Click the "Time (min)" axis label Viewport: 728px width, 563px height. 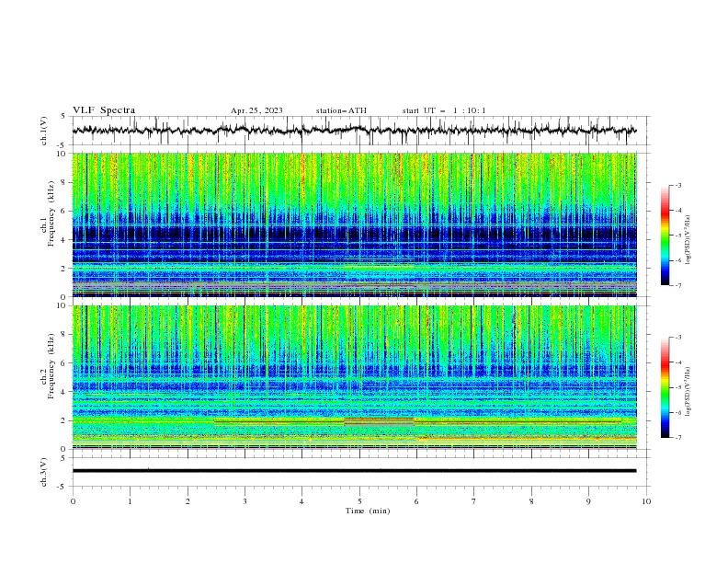click(x=368, y=511)
